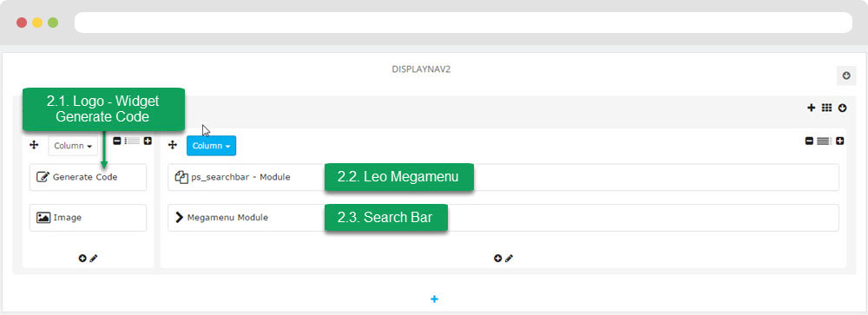Viewport: 868px width, 315px height.
Task: Collapse the row with its circular arrow icon
Action: click(842, 108)
